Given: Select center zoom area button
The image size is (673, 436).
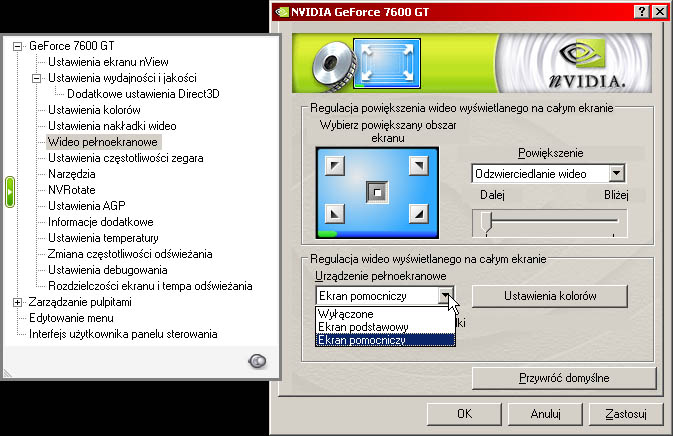Looking at the screenshot, I should click(377, 192).
